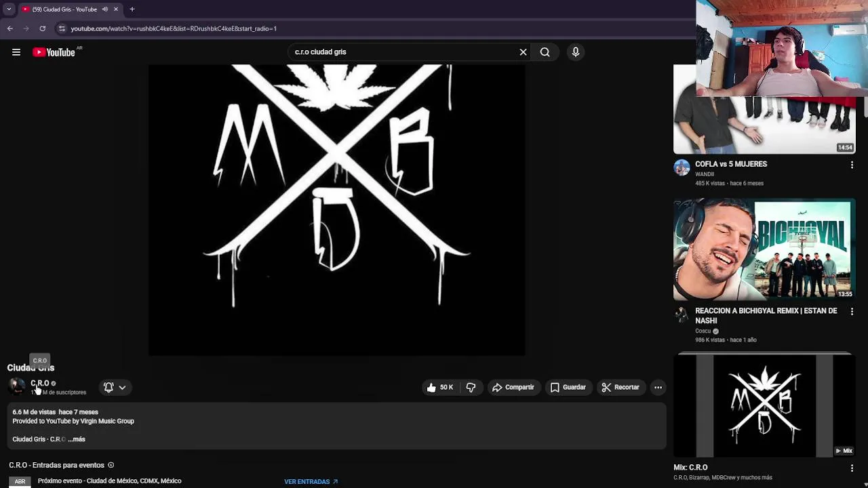Viewport: 868px width, 488px height.
Task: Click the '6.6 M de vistas' text
Action: 34,412
